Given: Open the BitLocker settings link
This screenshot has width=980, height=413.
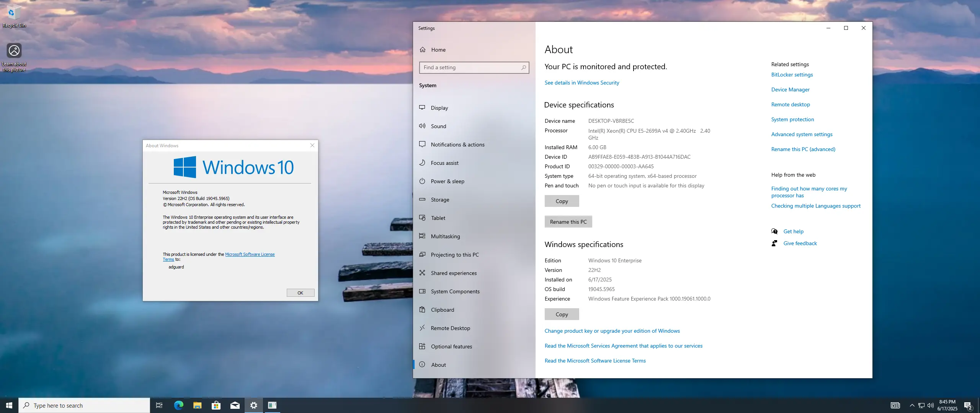Looking at the screenshot, I should [x=792, y=75].
